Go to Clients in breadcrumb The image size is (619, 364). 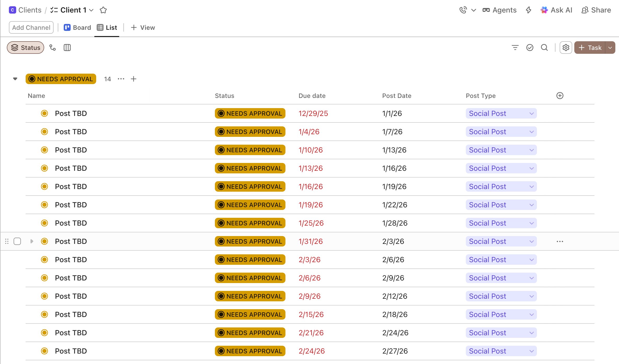[x=30, y=10]
